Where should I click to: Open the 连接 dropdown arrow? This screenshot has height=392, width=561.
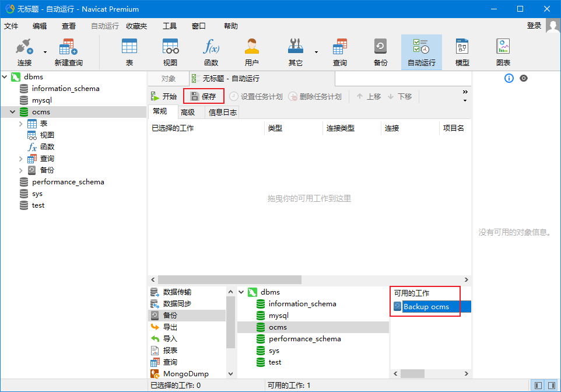45,52
